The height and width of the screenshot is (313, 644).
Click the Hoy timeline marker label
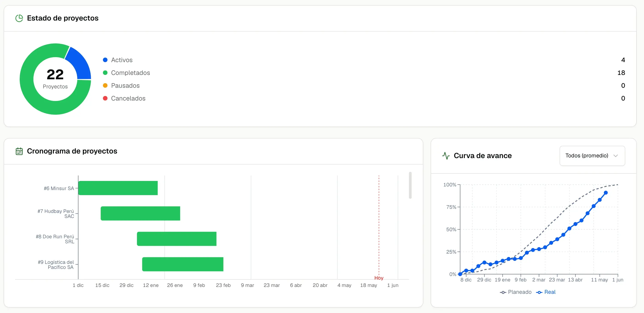tap(378, 278)
